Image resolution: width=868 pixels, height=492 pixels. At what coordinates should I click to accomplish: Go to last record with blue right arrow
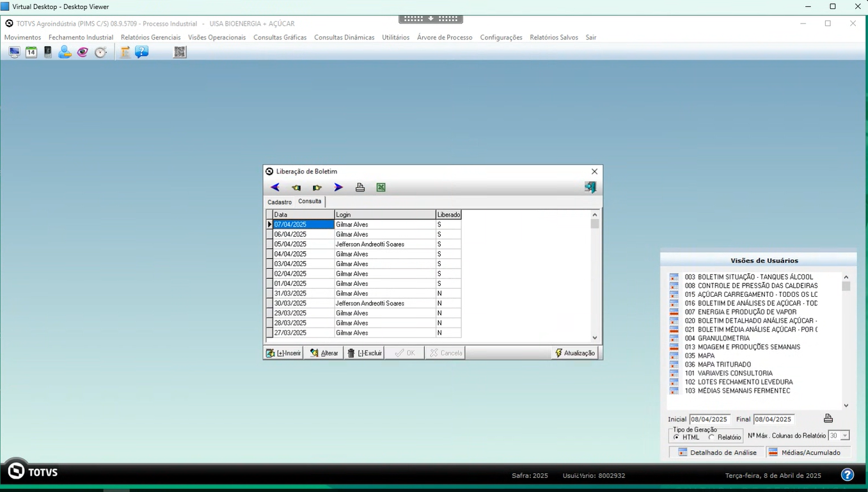(338, 187)
